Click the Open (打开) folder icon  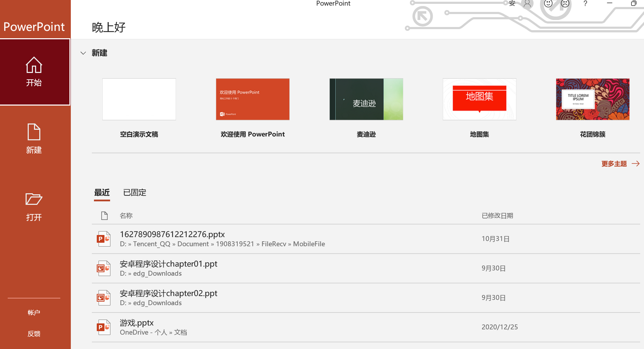coord(34,199)
